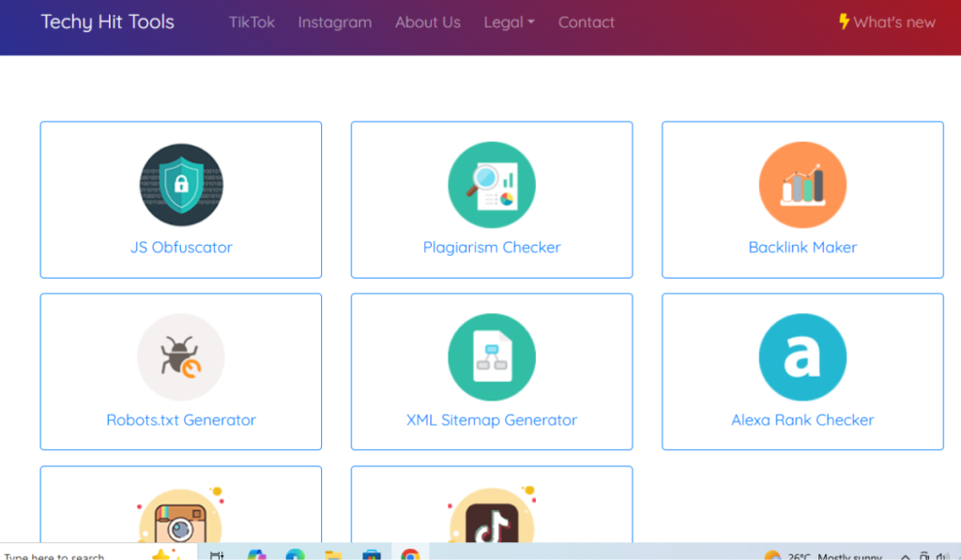Screen dimensions: 961x560
Task: Click the Windows taskbar search box
Action: 56,554
